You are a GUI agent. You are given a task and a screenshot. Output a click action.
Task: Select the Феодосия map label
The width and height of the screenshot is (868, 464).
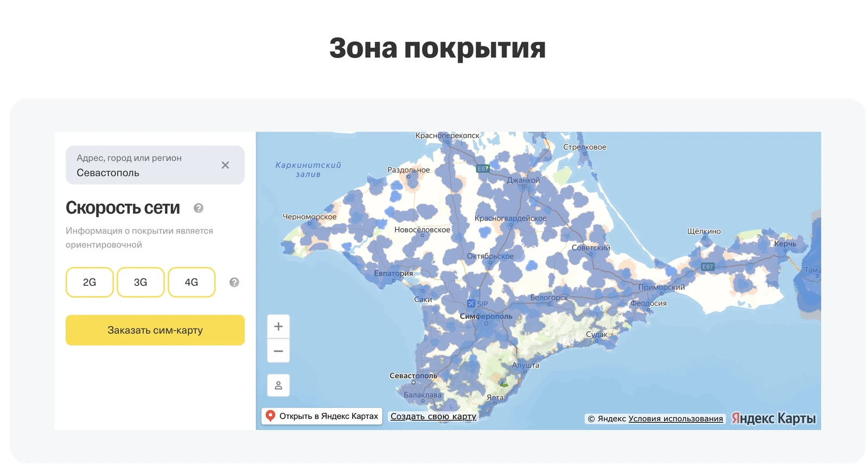(x=648, y=303)
